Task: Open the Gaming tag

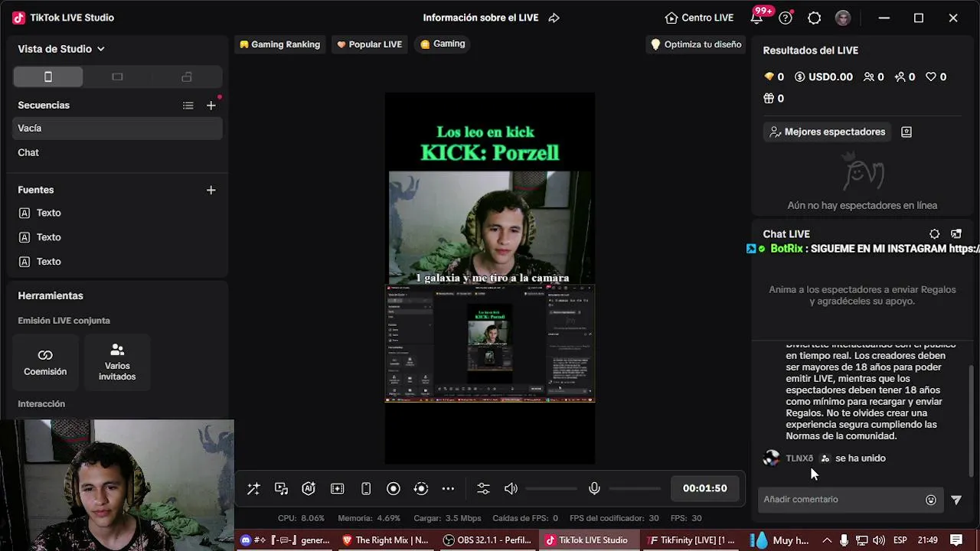Action: [x=443, y=44]
